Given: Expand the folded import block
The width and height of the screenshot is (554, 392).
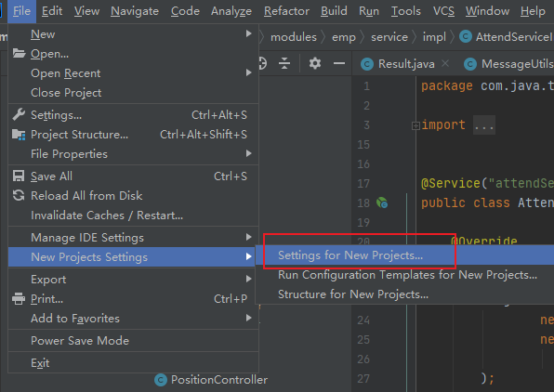Looking at the screenshot, I should [415, 125].
